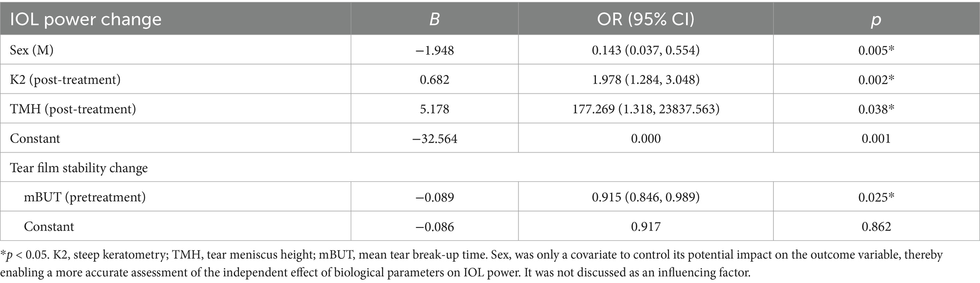The image size is (980, 283).
Task: Select the 'TMH (post-treatment)' row label
Action: point(73,109)
